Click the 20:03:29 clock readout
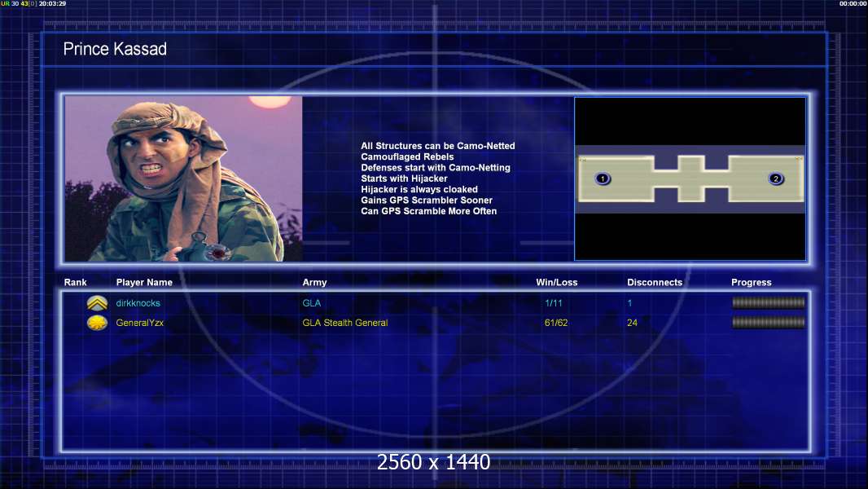 point(52,3)
